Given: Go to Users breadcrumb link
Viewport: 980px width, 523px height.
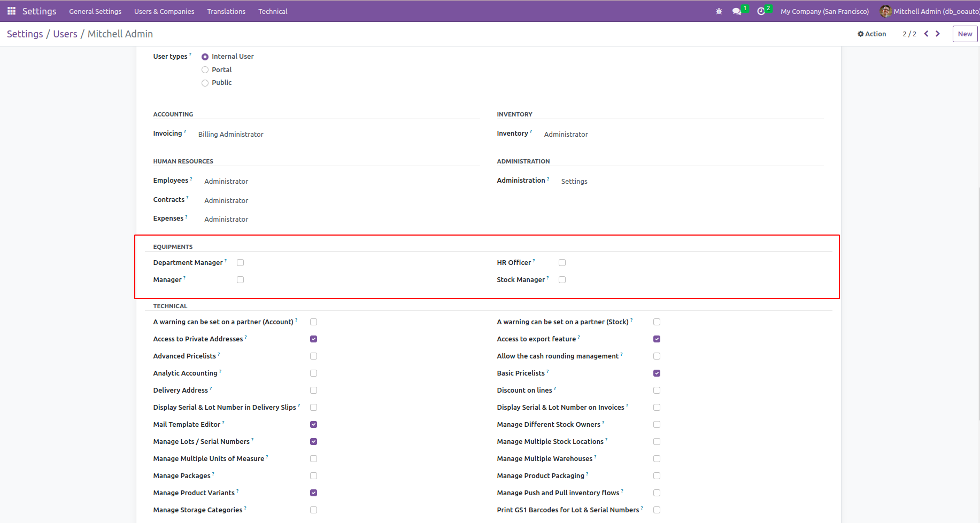Looking at the screenshot, I should [x=65, y=34].
